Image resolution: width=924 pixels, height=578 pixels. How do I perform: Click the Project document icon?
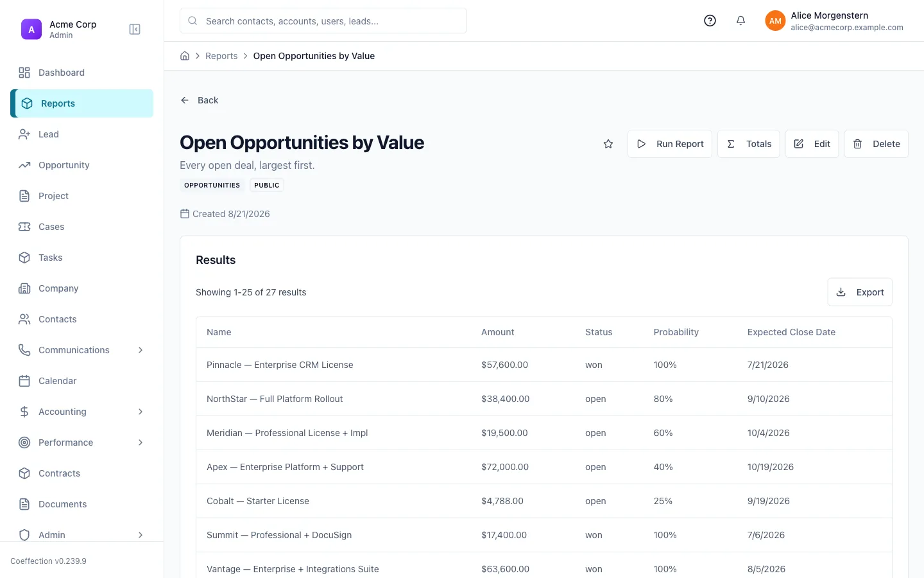point(24,196)
